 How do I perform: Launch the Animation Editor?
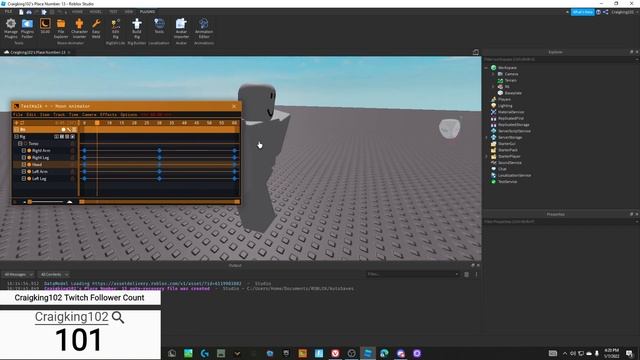click(x=204, y=28)
